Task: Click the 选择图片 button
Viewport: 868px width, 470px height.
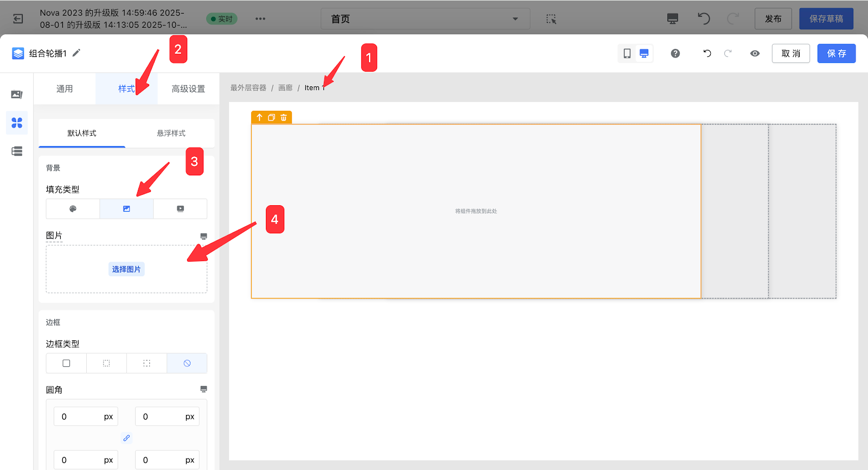Action: [x=126, y=269]
